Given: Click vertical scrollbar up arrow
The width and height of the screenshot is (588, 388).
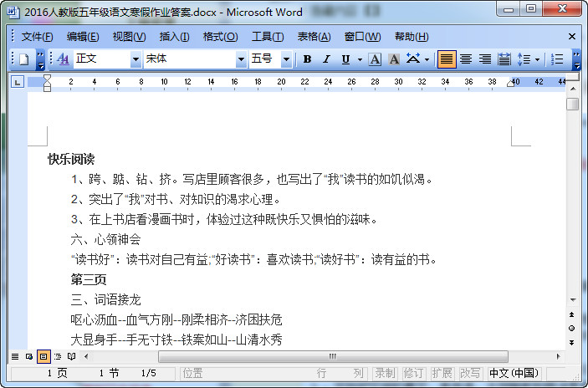Looking at the screenshot, I should (573, 89).
